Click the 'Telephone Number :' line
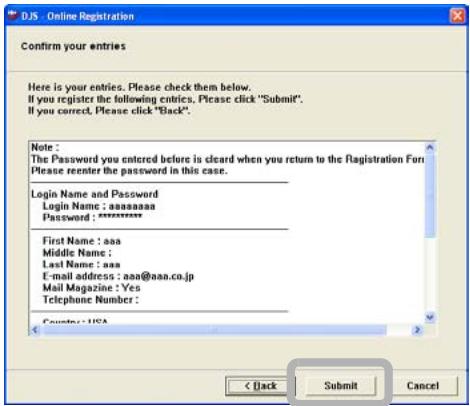This screenshot has height=406, width=470. (x=90, y=299)
